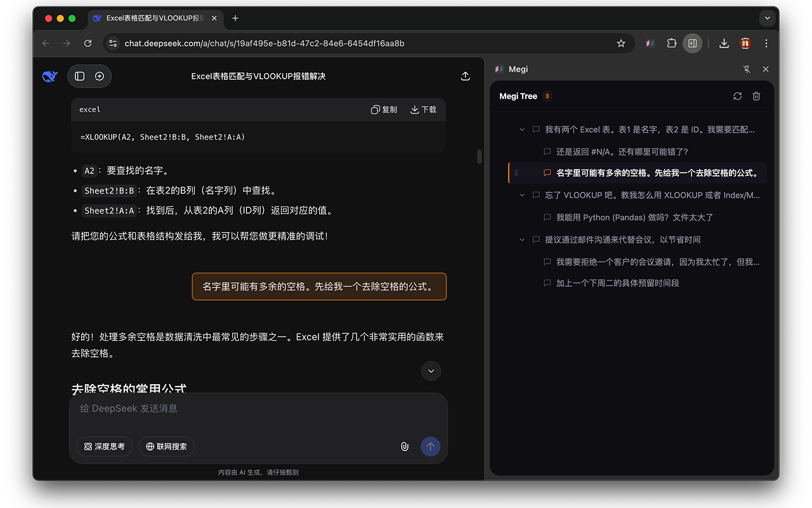Close the Megi side panel
This screenshot has width=812, height=508.
[x=766, y=69]
